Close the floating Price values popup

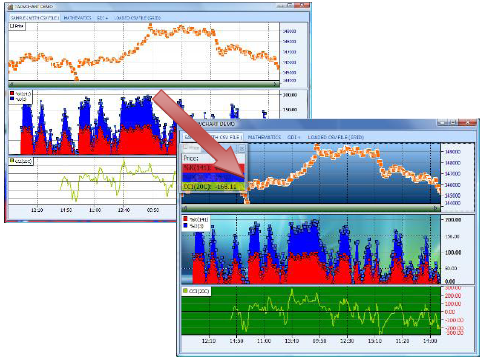click(242, 148)
